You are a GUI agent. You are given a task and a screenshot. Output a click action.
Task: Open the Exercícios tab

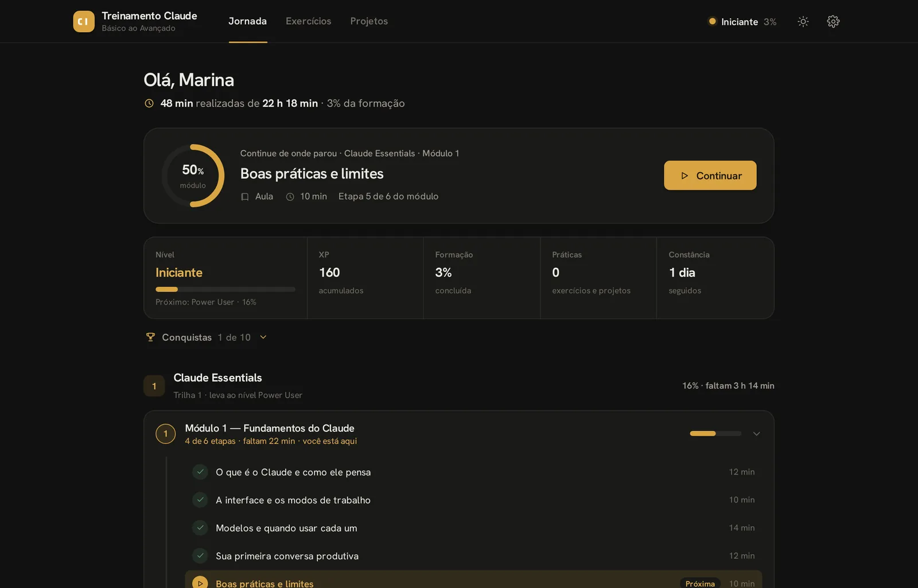tap(309, 21)
